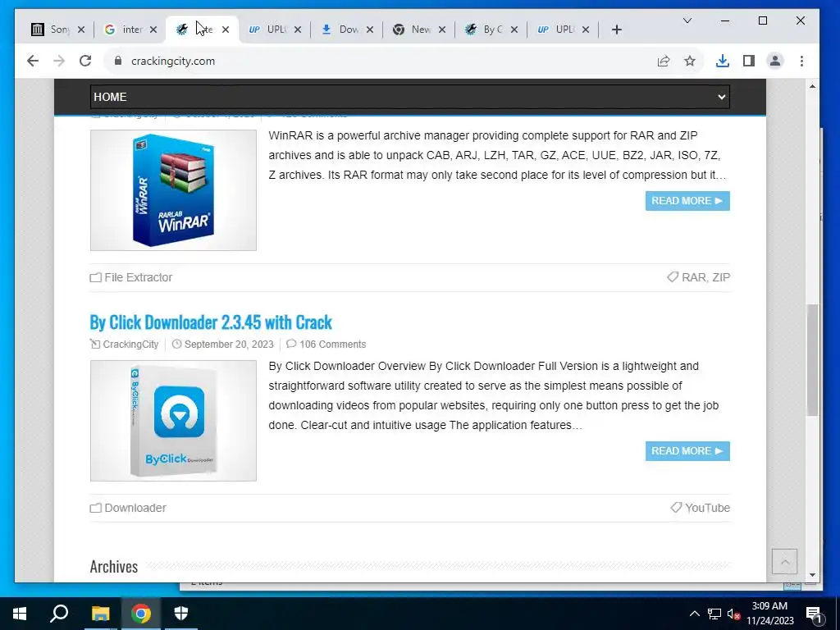
Task: Open the RAR tag link
Action: click(x=693, y=277)
